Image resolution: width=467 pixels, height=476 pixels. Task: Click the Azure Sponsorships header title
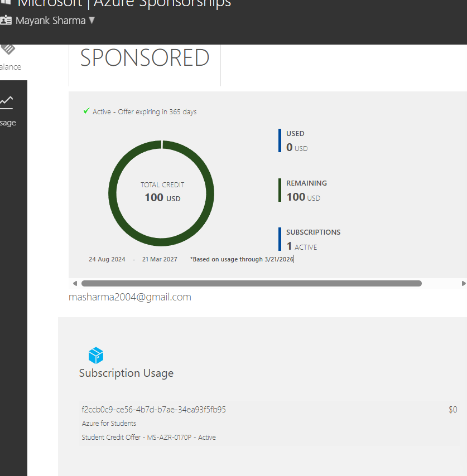pos(162,4)
